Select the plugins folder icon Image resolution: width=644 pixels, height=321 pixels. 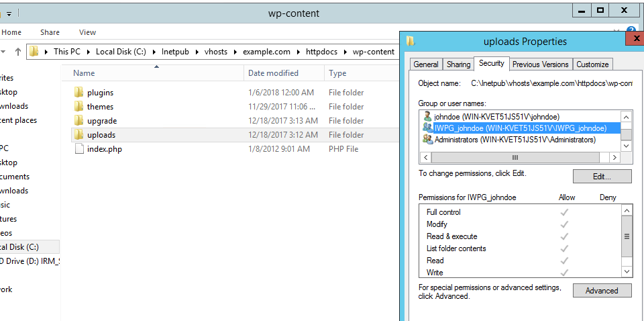pyautogui.click(x=79, y=93)
